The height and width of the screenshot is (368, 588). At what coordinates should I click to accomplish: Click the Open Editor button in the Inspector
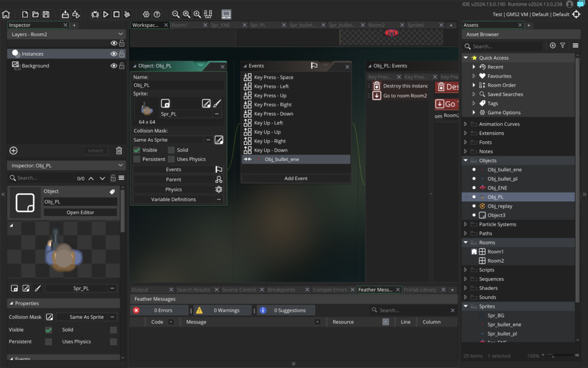(80, 212)
